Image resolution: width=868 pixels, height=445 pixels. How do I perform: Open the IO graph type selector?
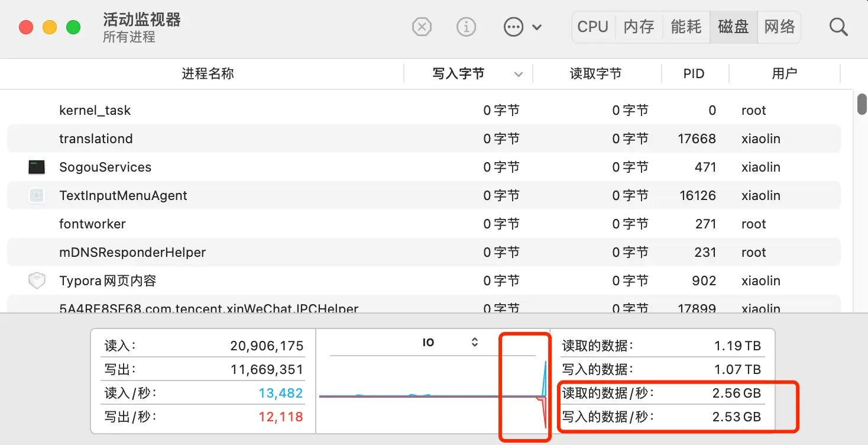(451, 343)
